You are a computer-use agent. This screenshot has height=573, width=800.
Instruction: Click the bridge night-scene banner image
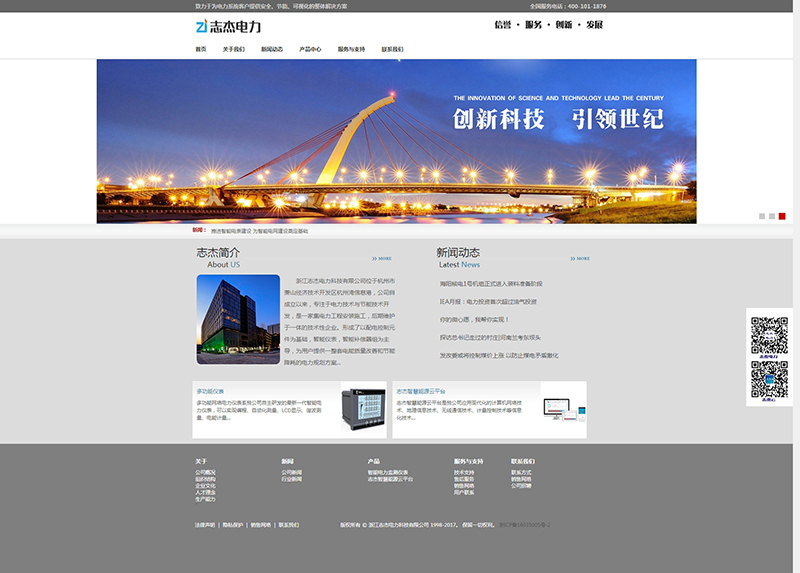pyautogui.click(x=396, y=140)
